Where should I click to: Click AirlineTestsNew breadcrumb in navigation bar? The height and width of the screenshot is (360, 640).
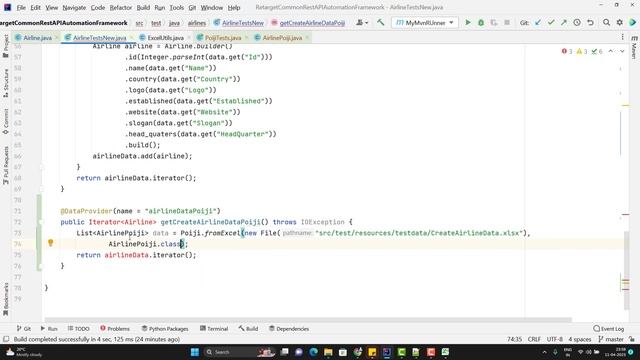coord(239,23)
